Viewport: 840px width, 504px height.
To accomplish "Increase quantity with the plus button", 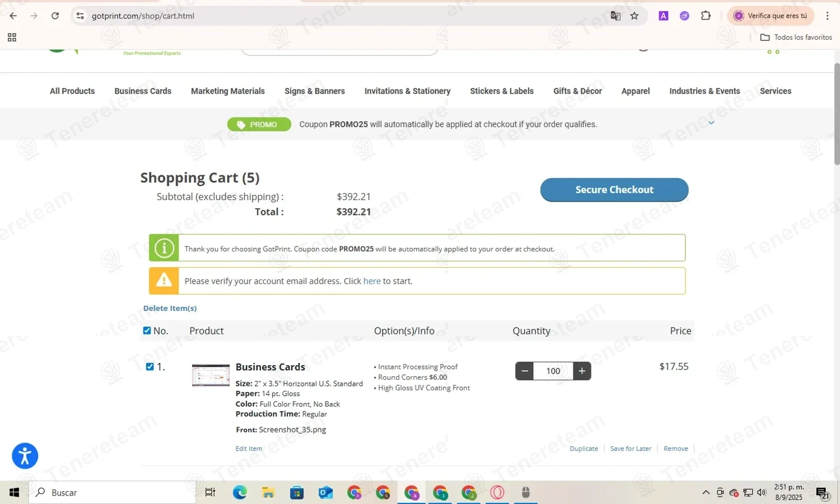I will pyautogui.click(x=582, y=371).
